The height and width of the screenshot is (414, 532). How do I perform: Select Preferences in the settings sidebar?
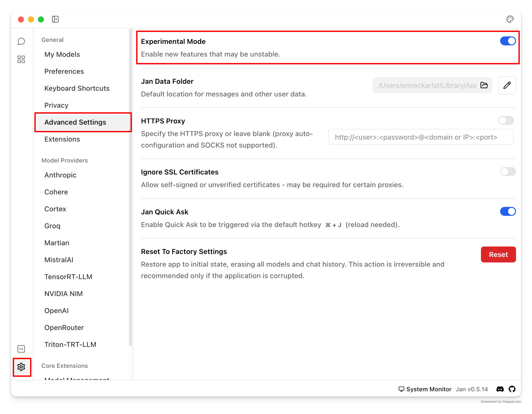coord(64,71)
